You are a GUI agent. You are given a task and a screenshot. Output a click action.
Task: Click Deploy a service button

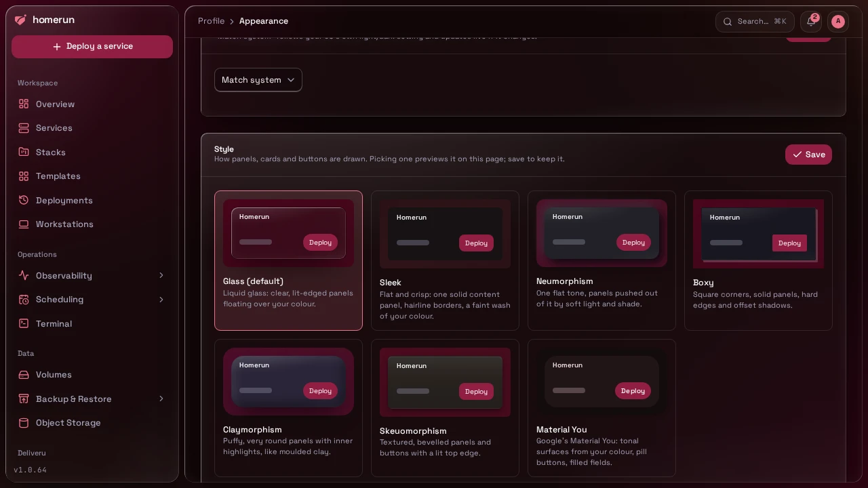click(92, 47)
